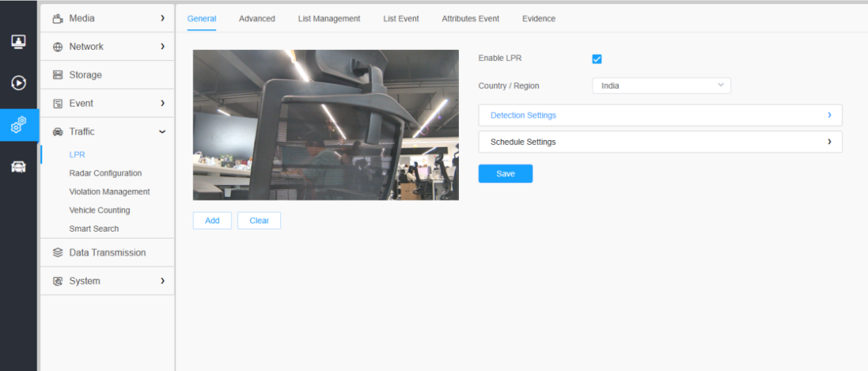Switch to the Advanced tab
The image size is (868, 371).
tap(257, 19)
